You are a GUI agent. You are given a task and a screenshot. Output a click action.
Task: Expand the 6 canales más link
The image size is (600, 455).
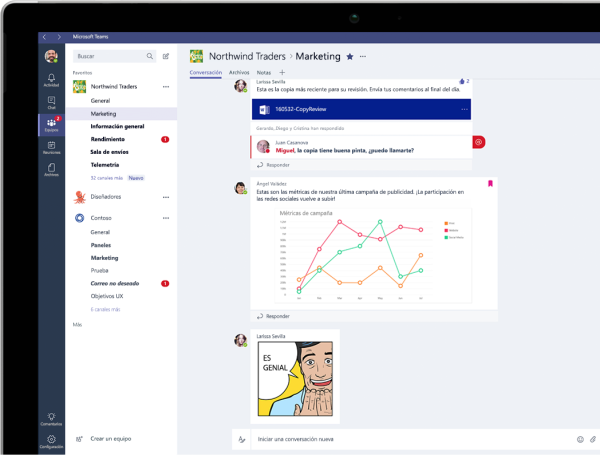coord(105,309)
